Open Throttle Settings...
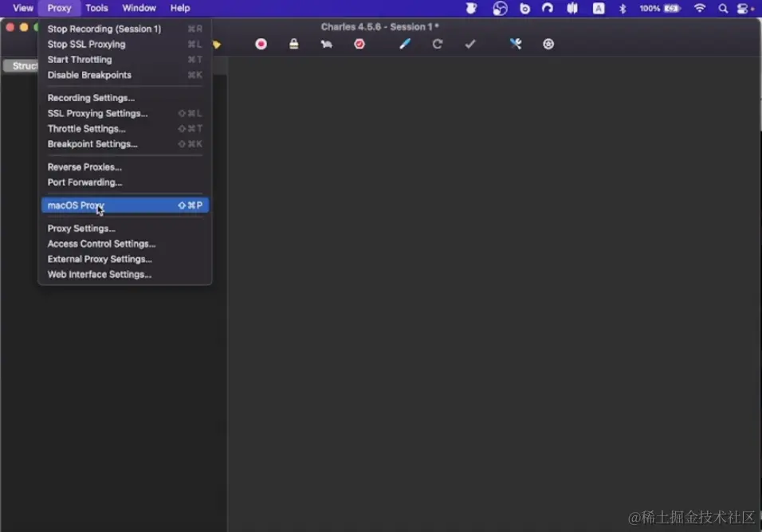762x532 pixels. 125,129
